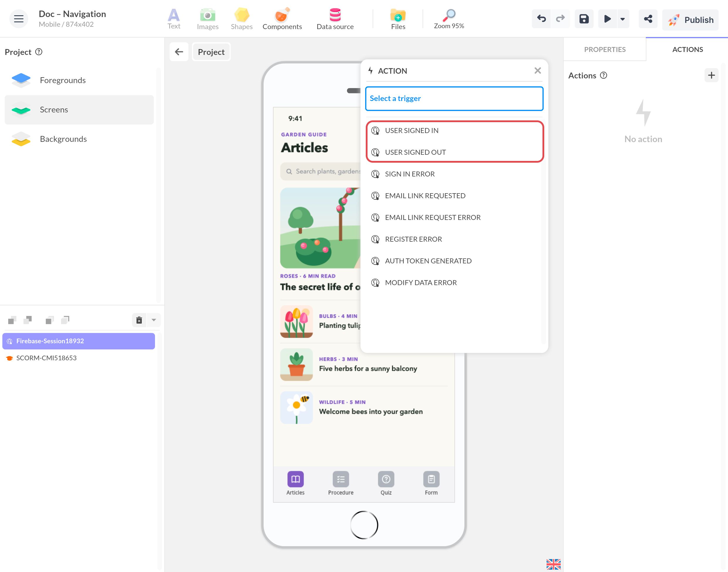The image size is (728, 572).
Task: Expand the preview options dropdown arrow
Action: pyautogui.click(x=623, y=19)
